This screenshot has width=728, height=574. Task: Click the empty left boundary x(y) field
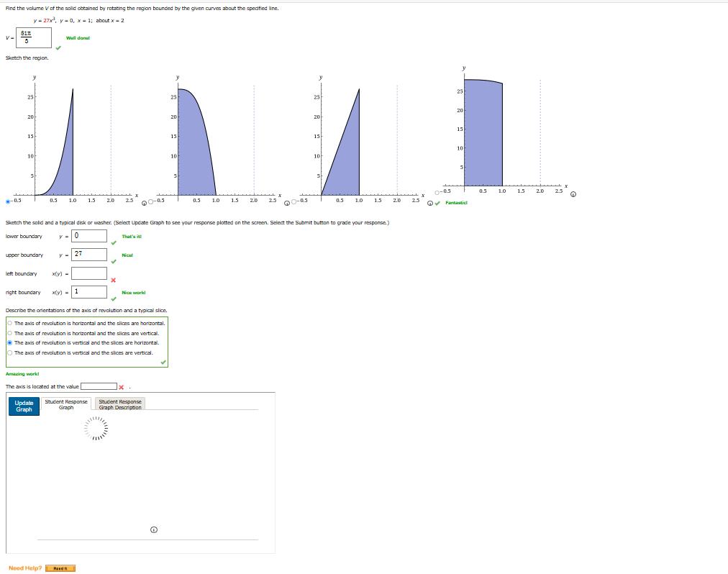click(89, 273)
